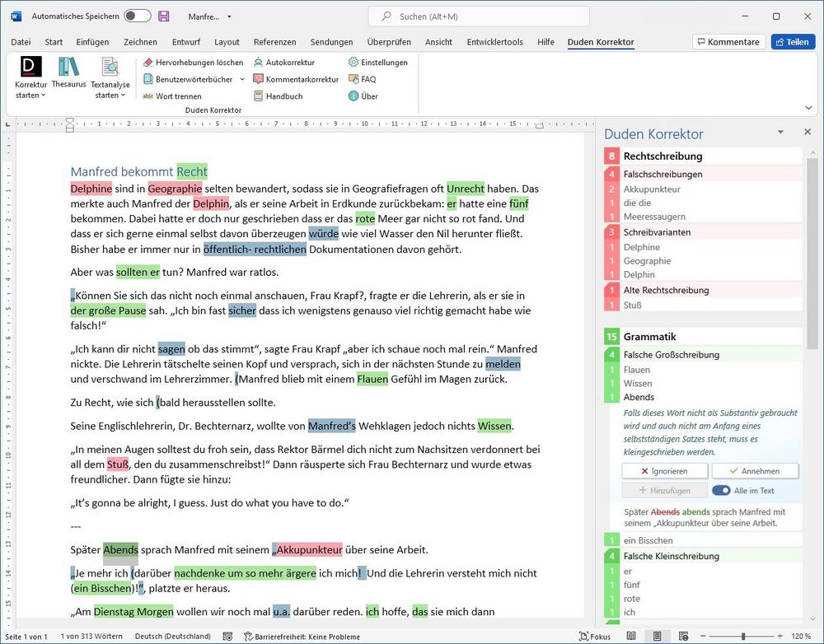
Task: Expand the Falsche Kleinschreibung category
Action: [703, 556]
